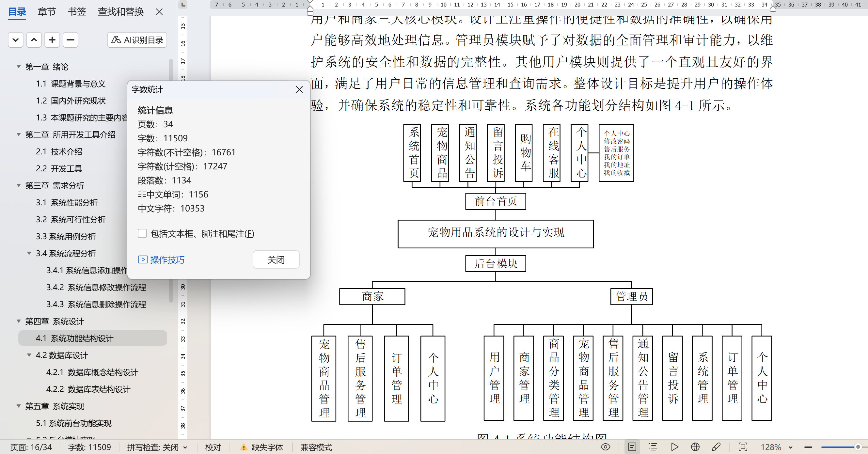Click the pen writing mode icon
Viewport: 868px width, 454px height.
(x=717, y=447)
